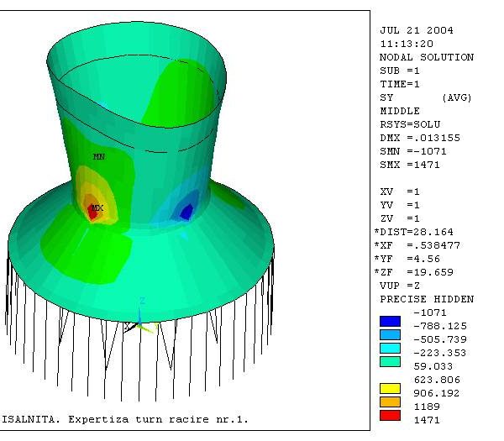Click the MN minimum stress marker
The image size is (504, 441).
click(99, 157)
